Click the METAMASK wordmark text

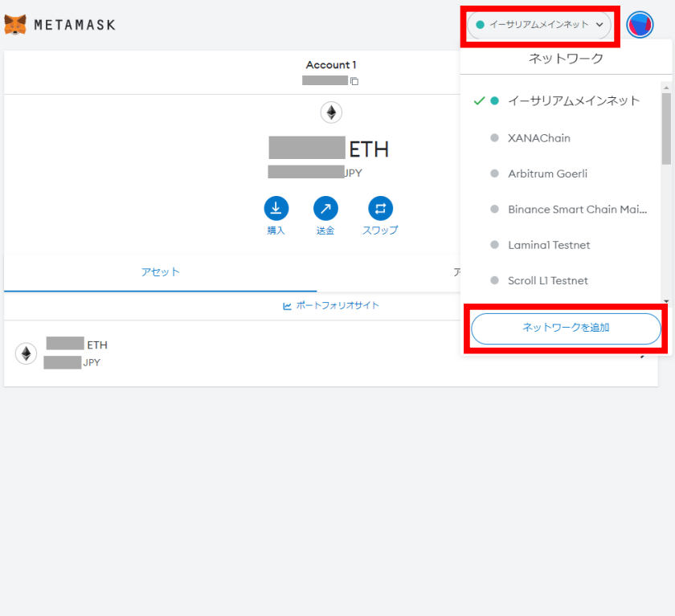pos(75,25)
